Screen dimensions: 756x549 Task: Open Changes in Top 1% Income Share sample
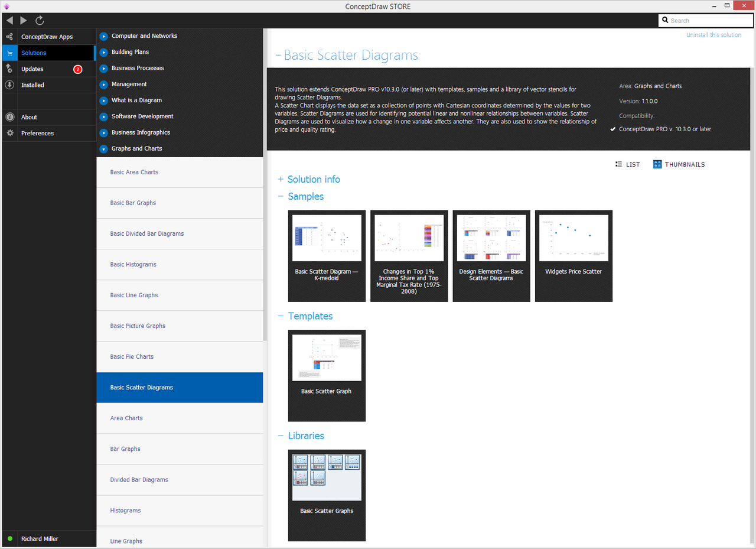click(x=409, y=256)
